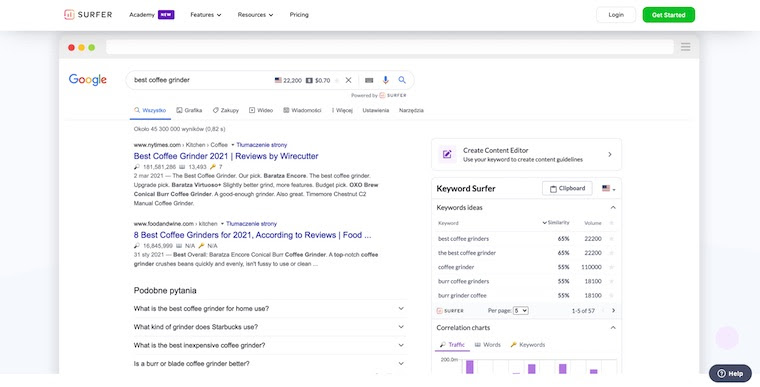Expand the Resources dropdown menu
760x387 pixels.
[x=255, y=15]
